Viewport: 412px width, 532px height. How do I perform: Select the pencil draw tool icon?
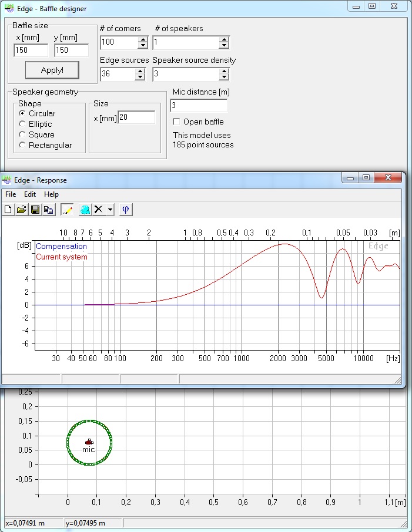tap(67, 209)
